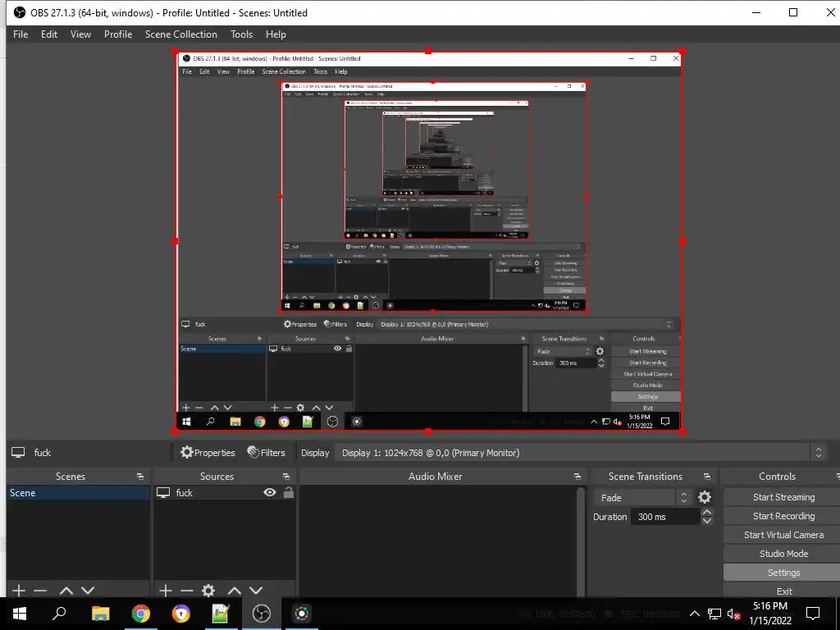Add a new scene with plus icon
This screenshot has height=630, width=840.
19,591
